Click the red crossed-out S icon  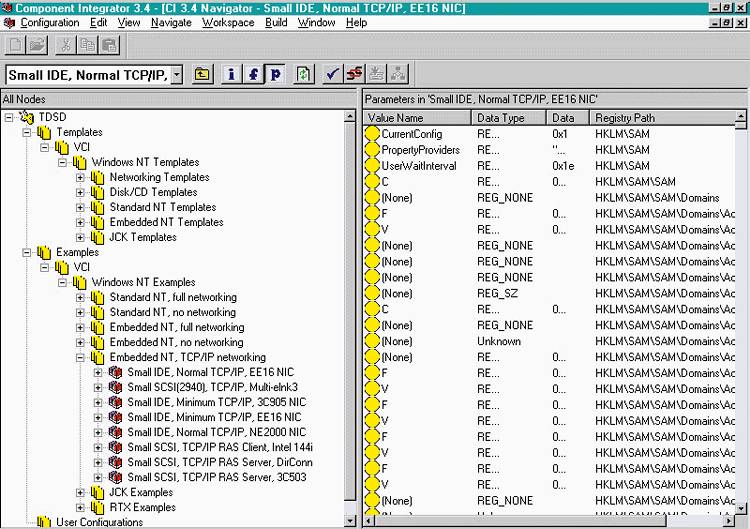pos(354,74)
